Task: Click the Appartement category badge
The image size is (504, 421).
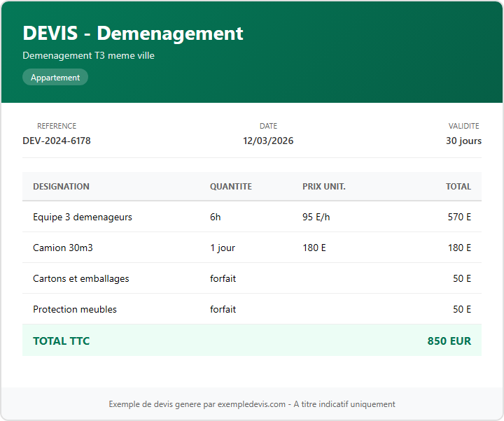Action: click(55, 78)
